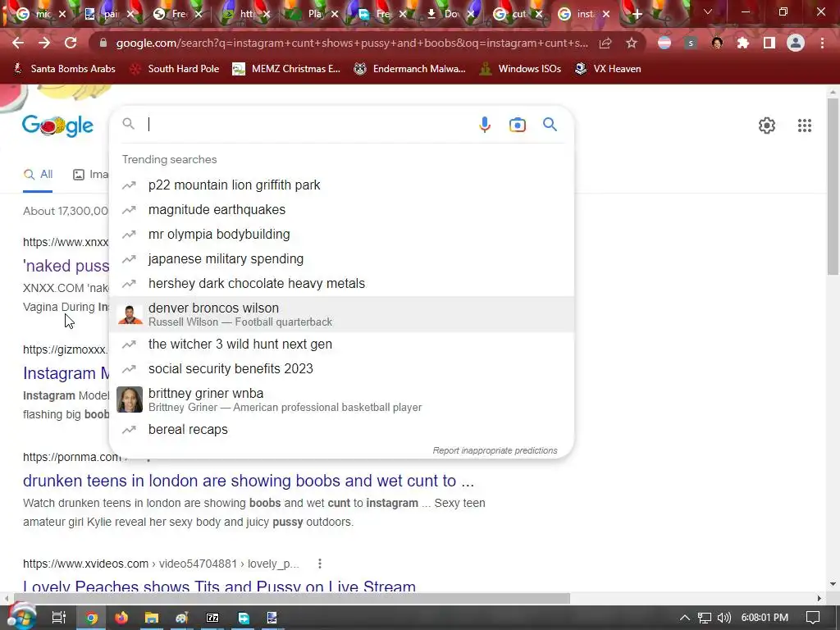Select suggestion "social security benefits 2023"

[341, 368]
